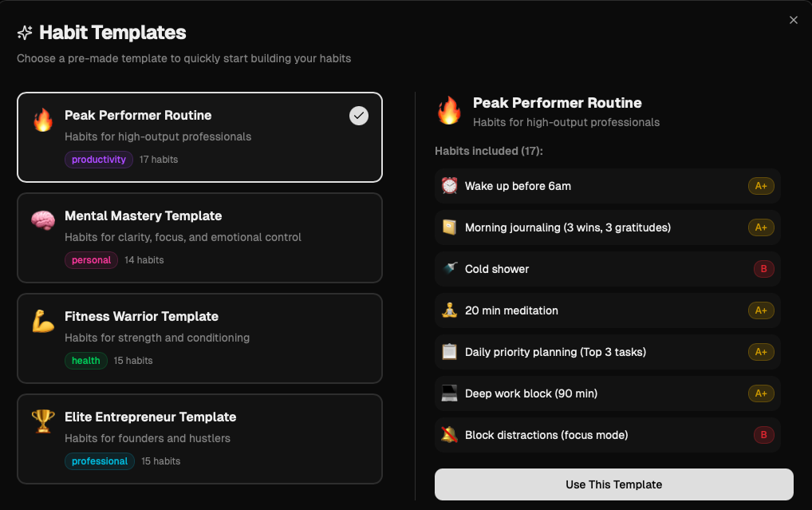Click the clipboard icon on Daily priority planning
Viewport: 812px width, 510px height.
point(449,352)
